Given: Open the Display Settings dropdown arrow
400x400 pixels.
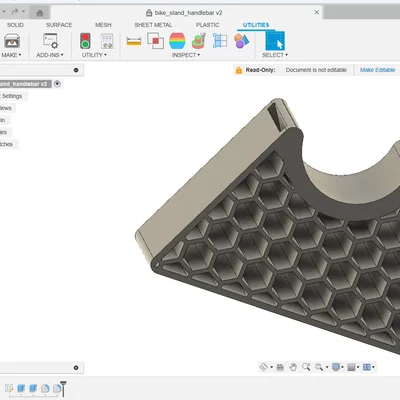Looking at the screenshot, I should (343, 367).
